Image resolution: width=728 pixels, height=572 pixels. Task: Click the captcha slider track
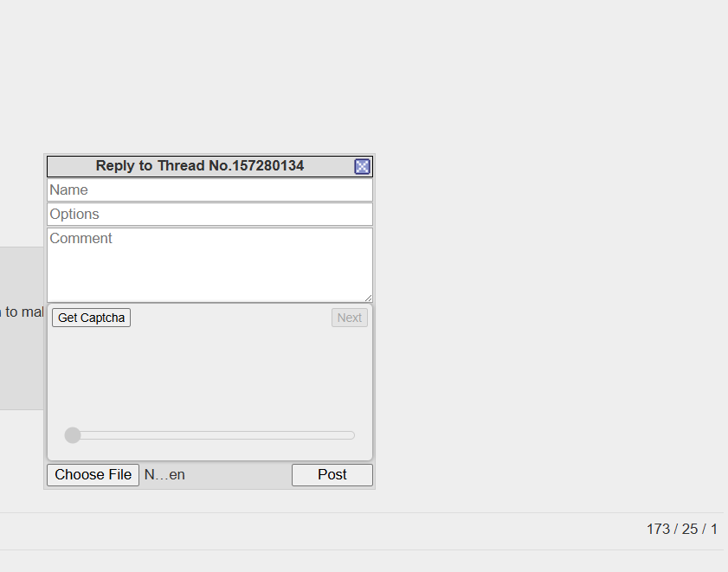(x=209, y=435)
